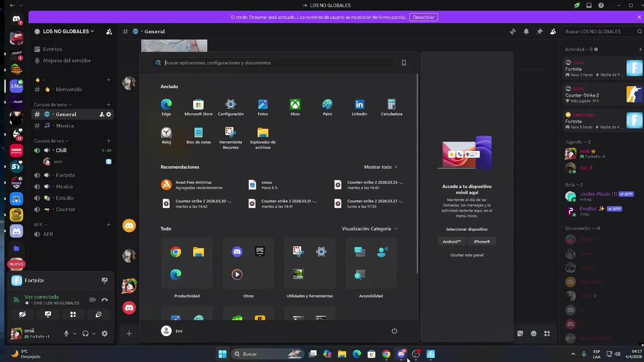This screenshot has height=362, width=644.
Task: Deafen audio with headphones button
Action: [86, 333]
